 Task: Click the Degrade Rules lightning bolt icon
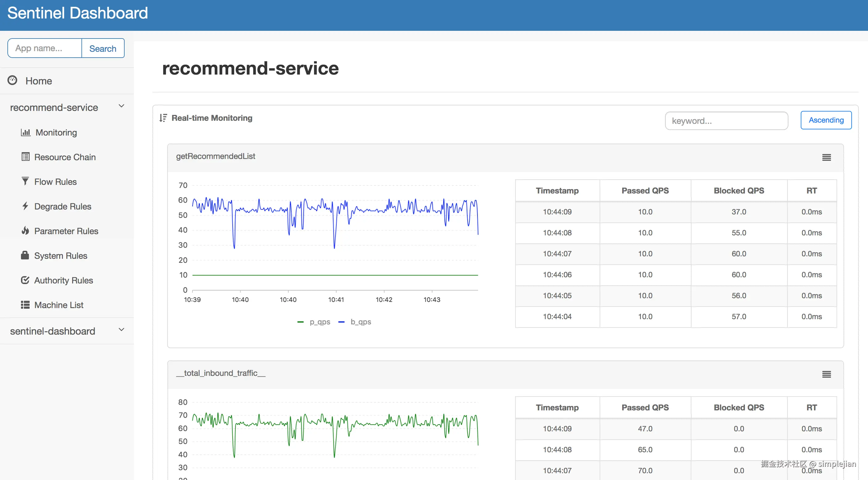pyautogui.click(x=25, y=206)
